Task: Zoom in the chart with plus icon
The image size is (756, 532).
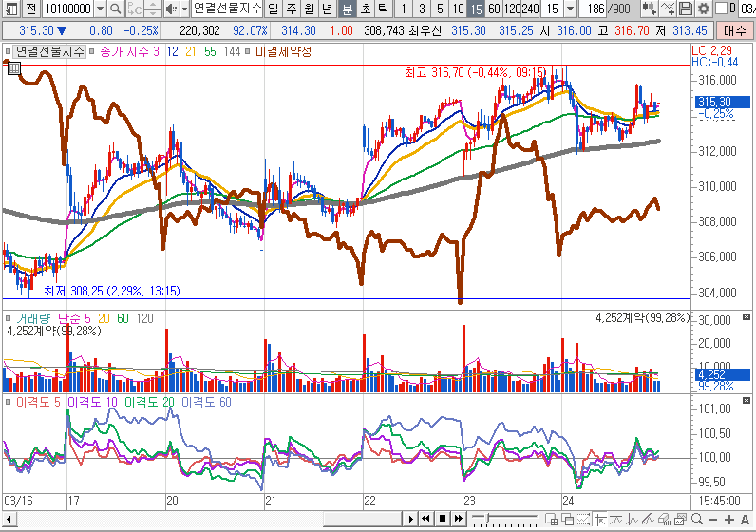Action: click(x=729, y=519)
